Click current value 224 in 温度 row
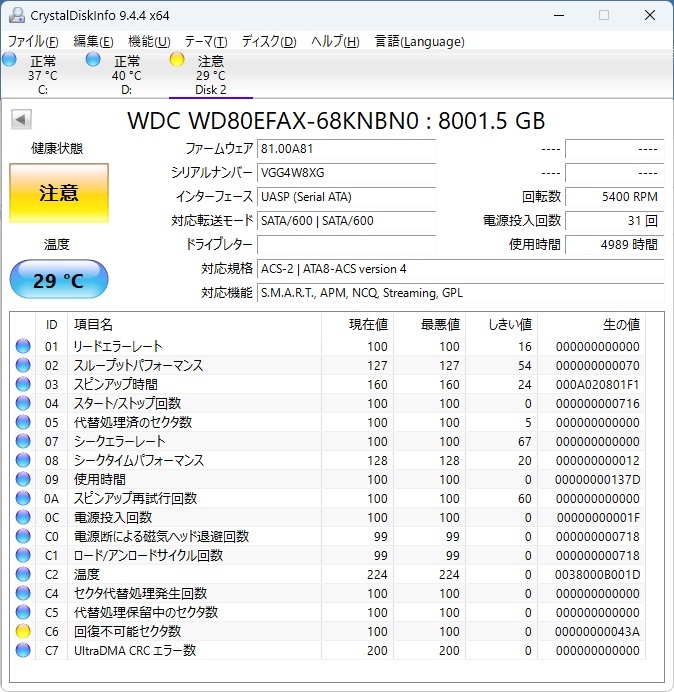The image size is (674, 692). (x=377, y=575)
